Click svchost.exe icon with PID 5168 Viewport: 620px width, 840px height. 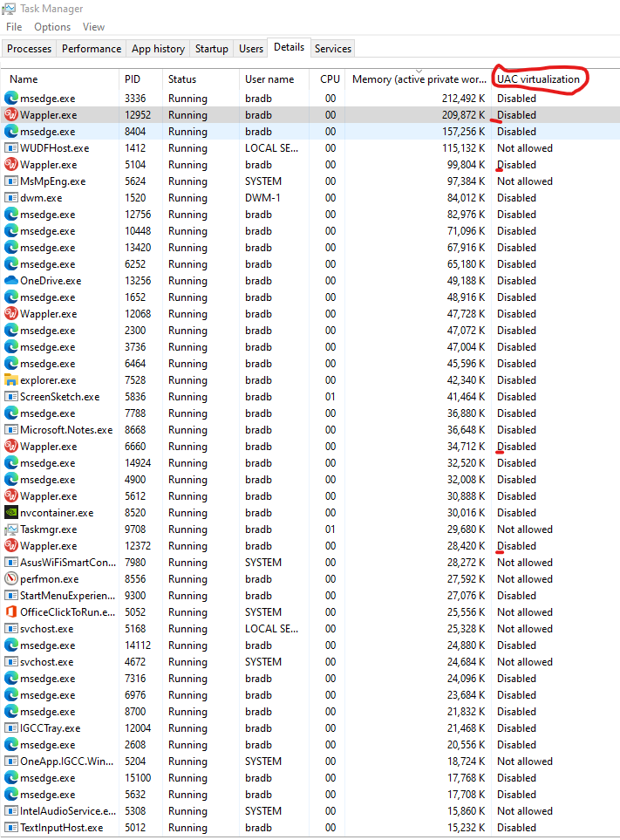tap(10, 629)
